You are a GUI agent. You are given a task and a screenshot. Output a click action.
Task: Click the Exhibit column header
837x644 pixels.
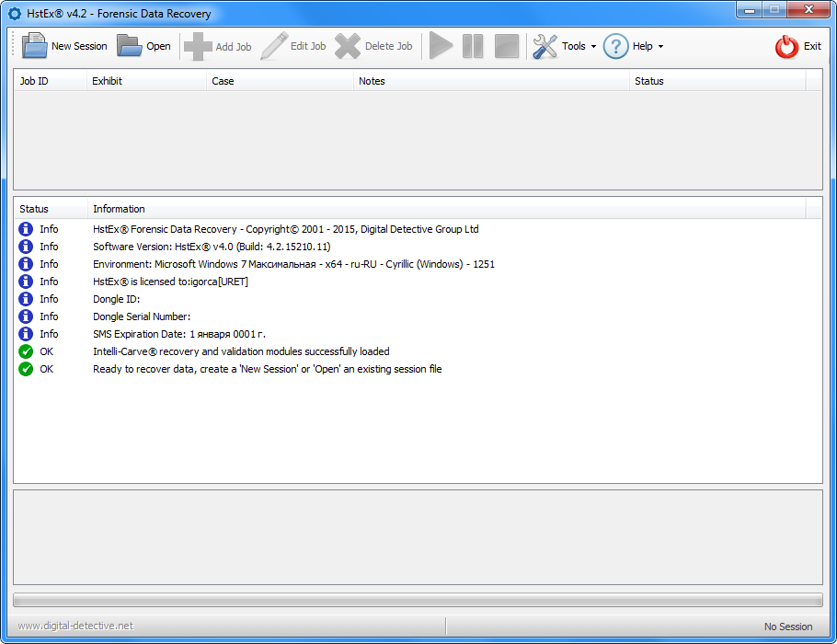coord(146,81)
